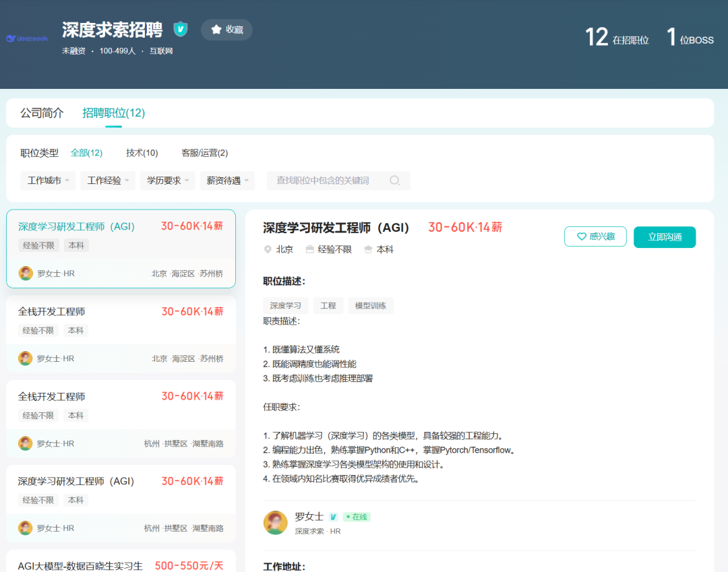
Task: Click the 12 在招职位 counter
Action: tap(617, 37)
